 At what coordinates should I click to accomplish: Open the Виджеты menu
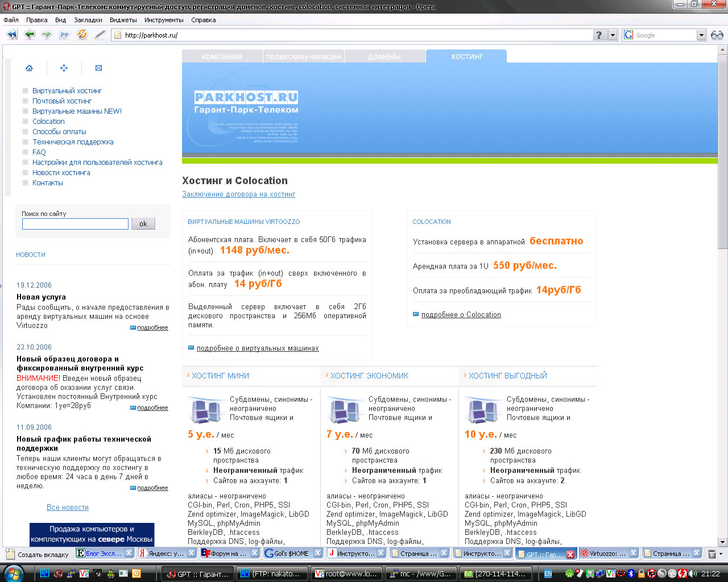pos(123,20)
